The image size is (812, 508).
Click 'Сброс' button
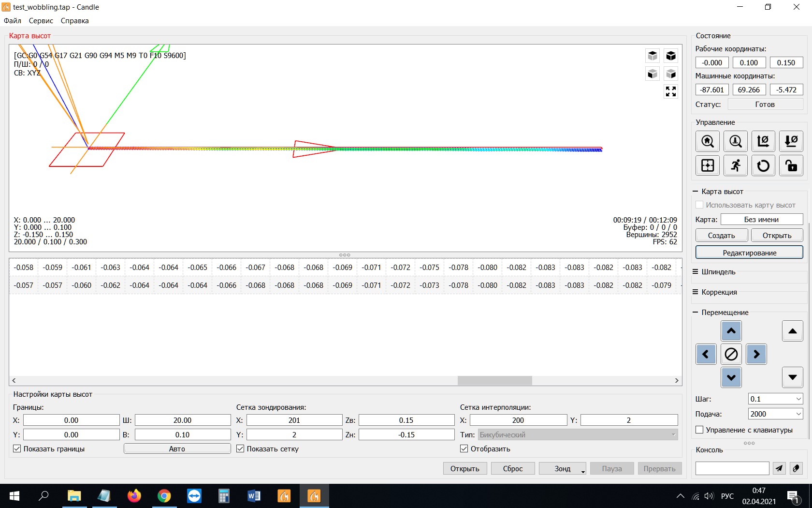point(513,469)
